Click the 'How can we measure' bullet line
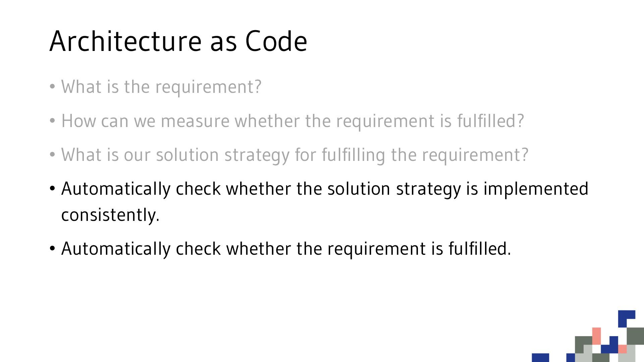 [292, 121]
